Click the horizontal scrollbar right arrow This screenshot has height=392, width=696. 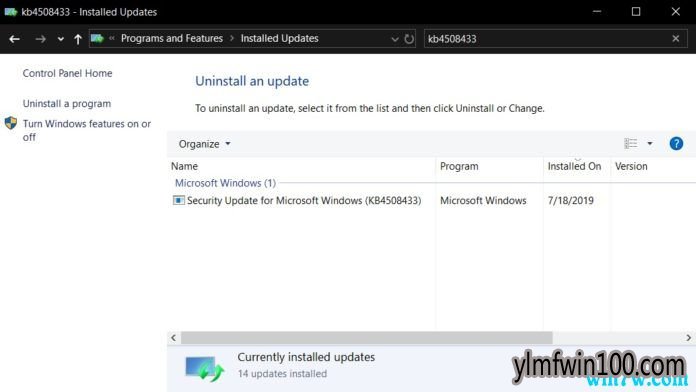tap(688, 338)
